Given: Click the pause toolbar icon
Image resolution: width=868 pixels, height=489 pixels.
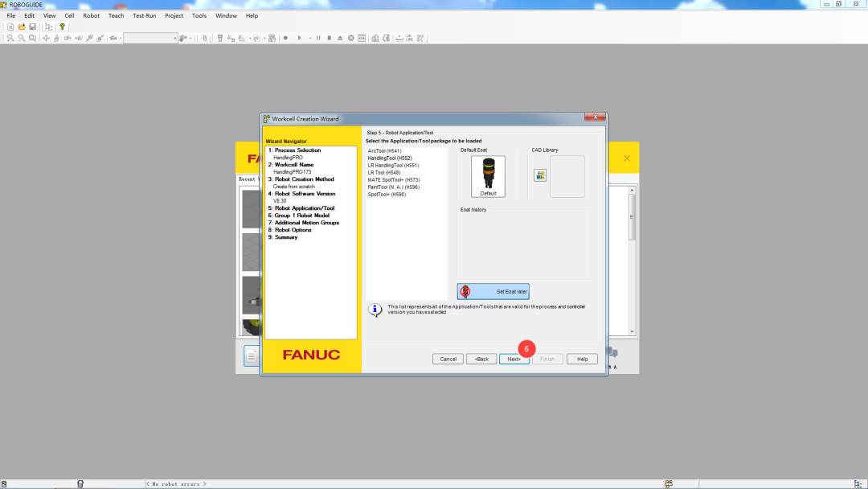Looking at the screenshot, I should pyautogui.click(x=318, y=39).
